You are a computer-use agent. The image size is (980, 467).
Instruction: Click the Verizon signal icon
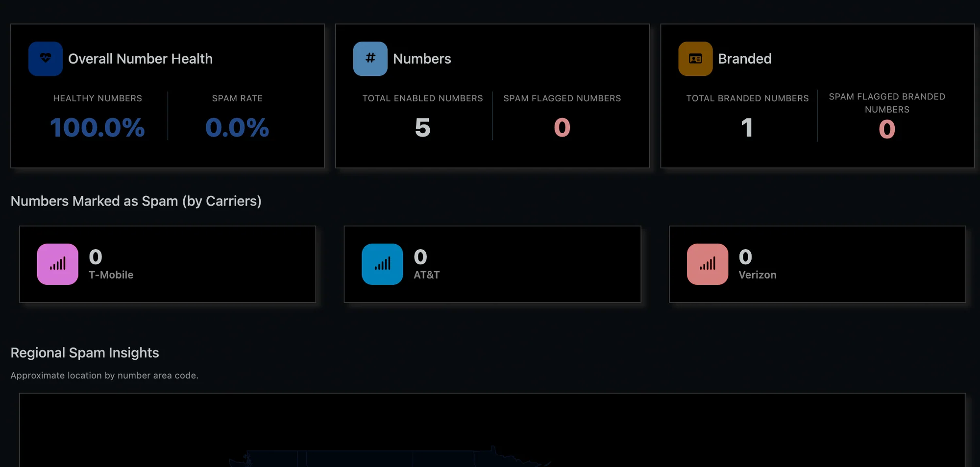(x=708, y=264)
